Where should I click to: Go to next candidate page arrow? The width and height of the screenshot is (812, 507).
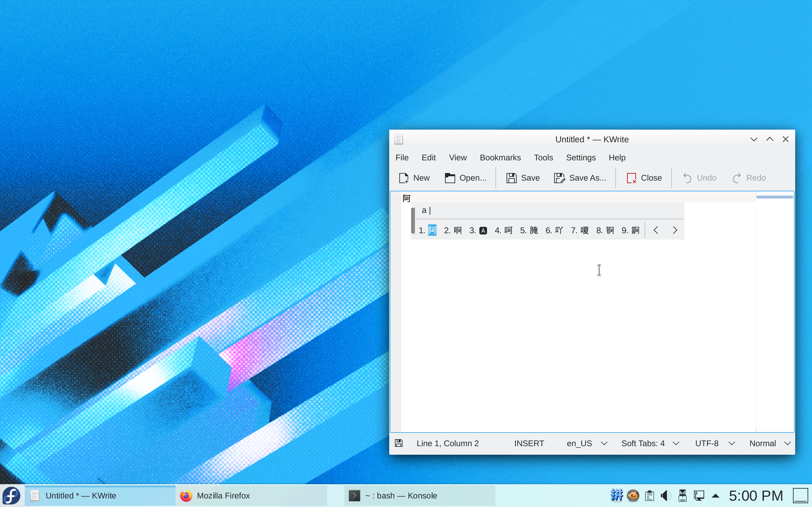click(675, 230)
